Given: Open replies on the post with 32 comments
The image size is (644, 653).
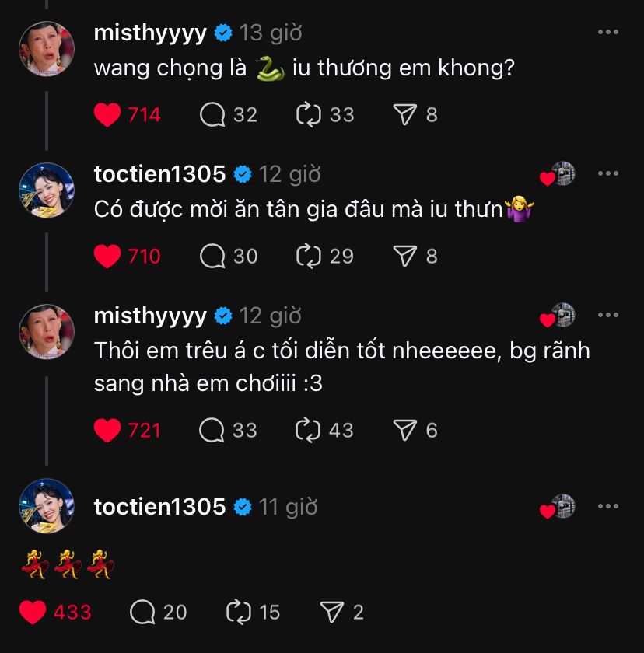Looking at the screenshot, I should 212,114.
